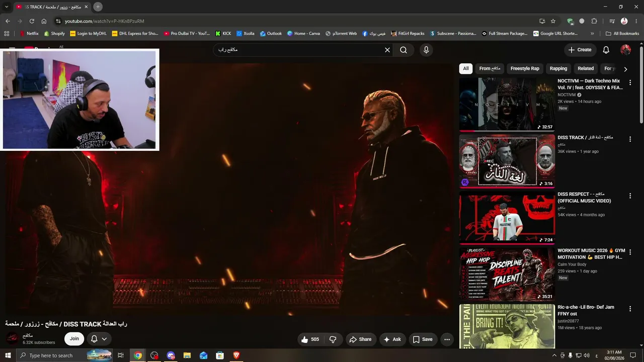644x362 pixels.
Task: Open options for WORKOUT MUSIC 2026
Action: (x=630, y=253)
